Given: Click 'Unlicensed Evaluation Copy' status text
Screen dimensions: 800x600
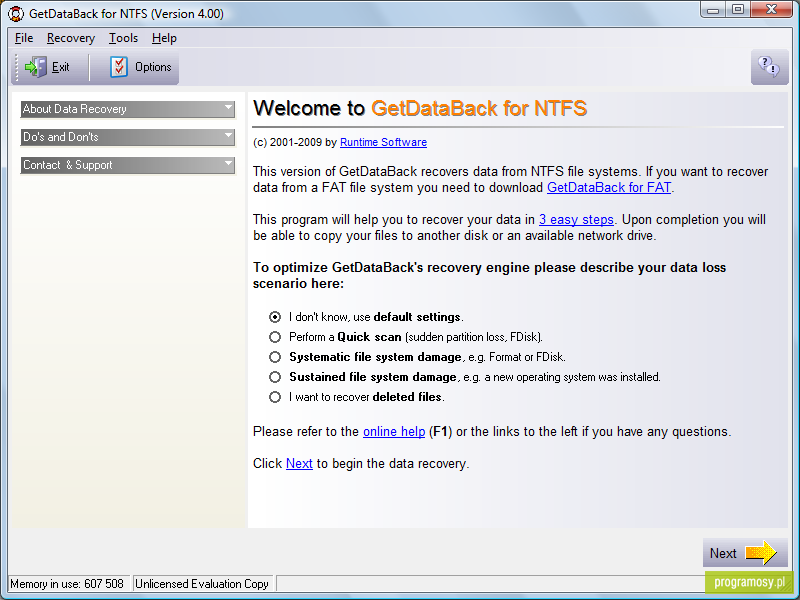Looking at the screenshot, I should coord(202,584).
